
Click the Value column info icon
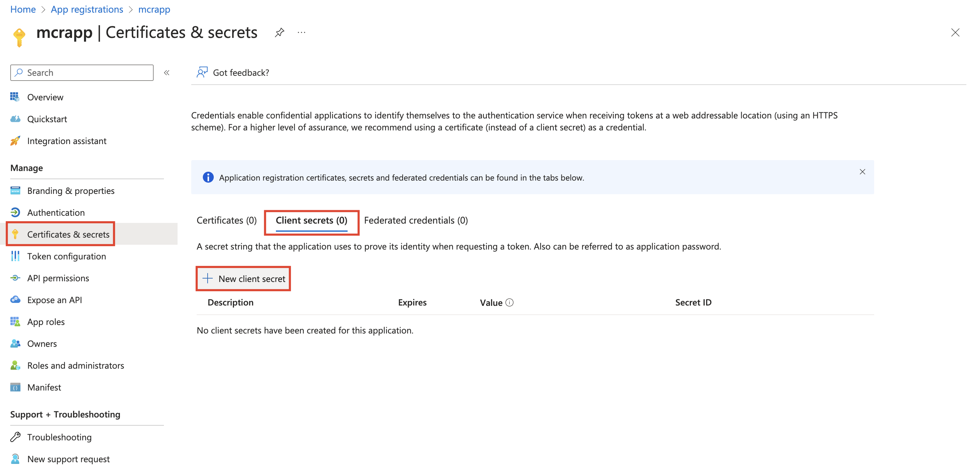pos(509,303)
